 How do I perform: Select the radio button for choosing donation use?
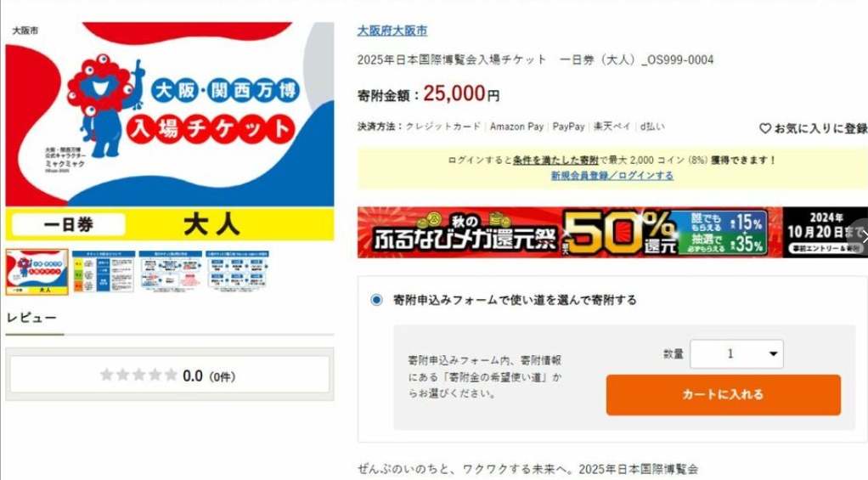tap(376, 300)
